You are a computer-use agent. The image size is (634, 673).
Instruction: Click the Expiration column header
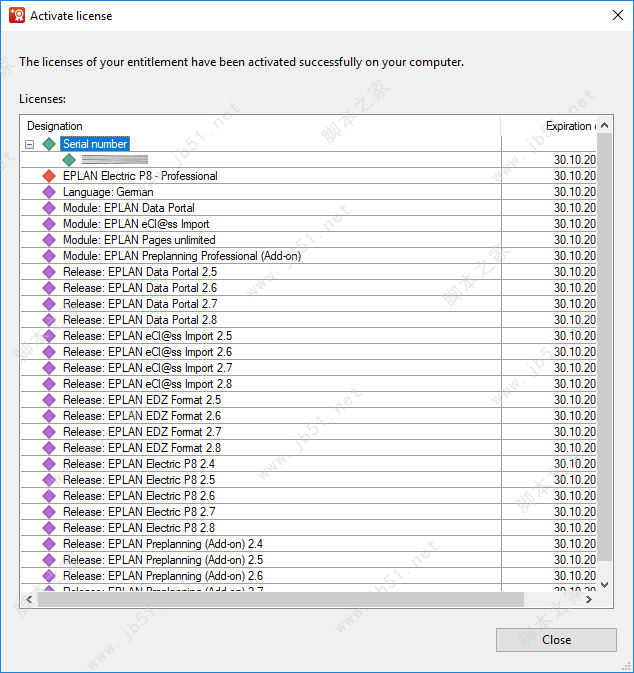click(549, 126)
